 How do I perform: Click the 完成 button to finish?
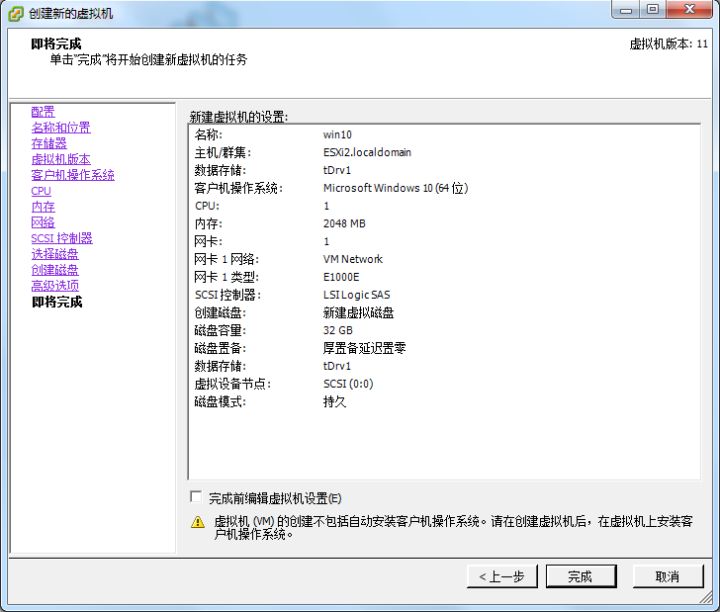581,576
